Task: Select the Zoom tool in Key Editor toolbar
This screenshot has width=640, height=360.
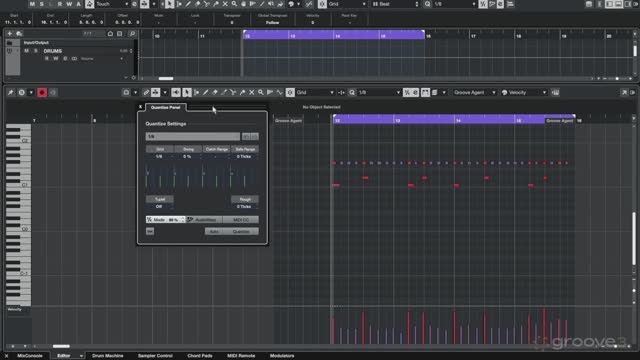Action: coord(260,93)
